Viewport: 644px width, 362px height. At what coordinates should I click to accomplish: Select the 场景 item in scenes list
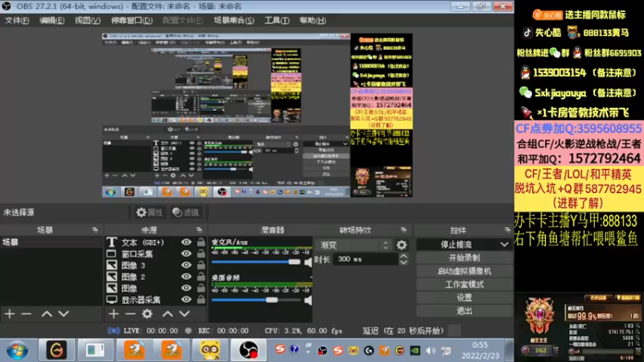pyautogui.click(x=52, y=242)
